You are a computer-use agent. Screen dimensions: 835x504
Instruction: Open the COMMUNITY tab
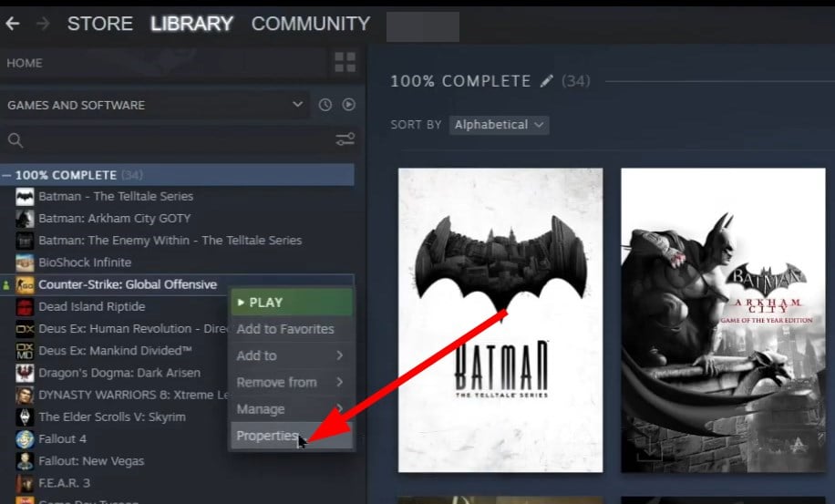click(311, 24)
